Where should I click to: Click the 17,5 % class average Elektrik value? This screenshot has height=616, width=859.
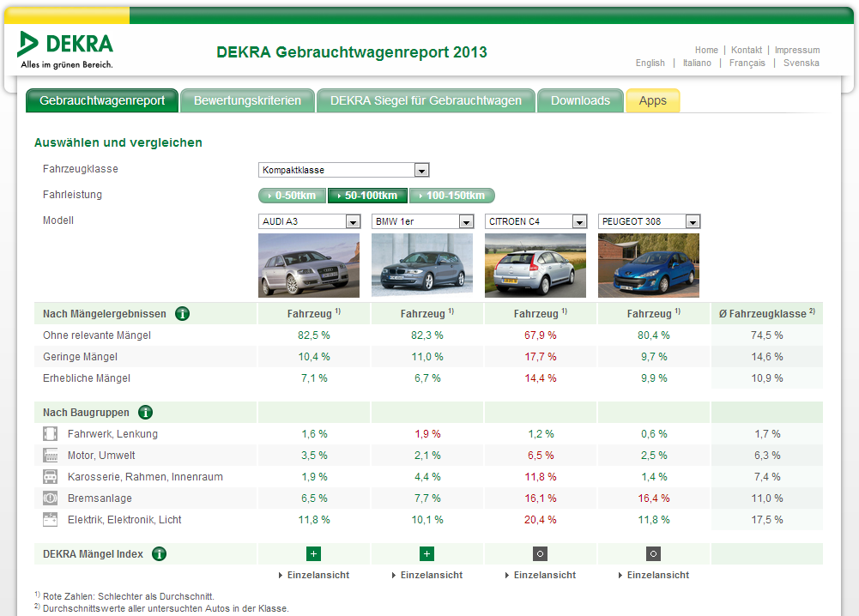[x=767, y=520]
